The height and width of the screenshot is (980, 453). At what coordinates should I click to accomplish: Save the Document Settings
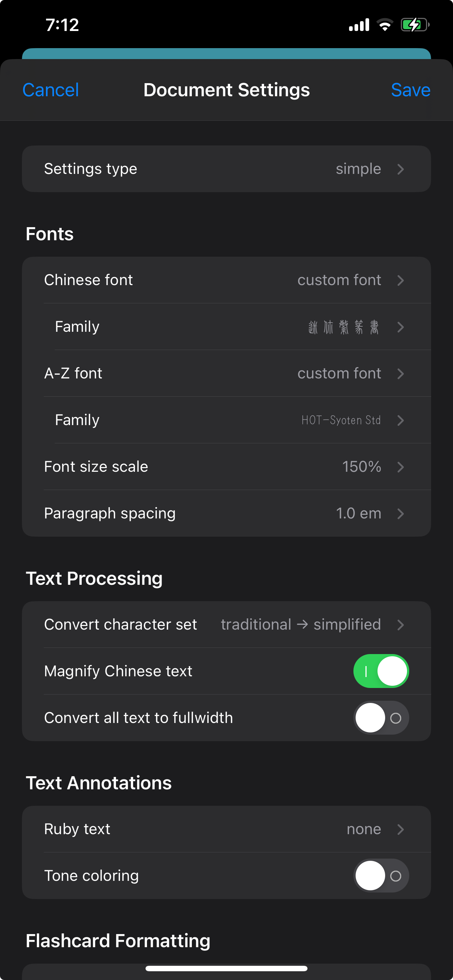[411, 90]
